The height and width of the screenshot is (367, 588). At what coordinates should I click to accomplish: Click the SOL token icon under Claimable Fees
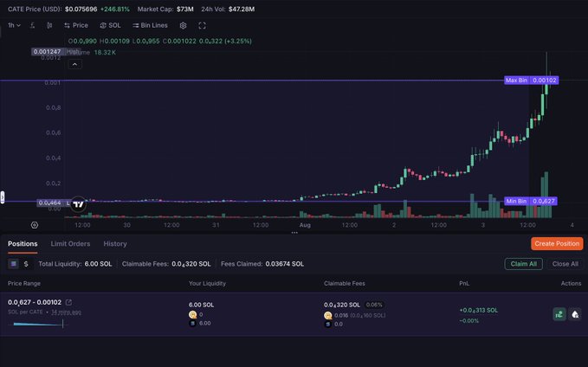(x=328, y=324)
